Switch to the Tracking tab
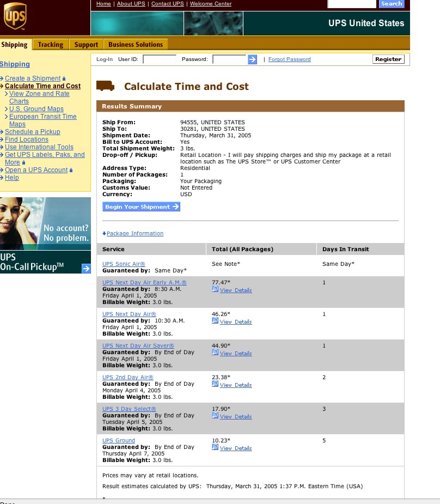 click(51, 45)
